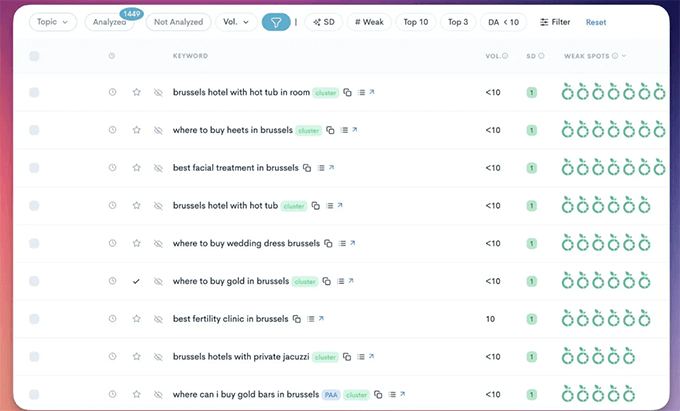Viewport: 680px width, 411px height.
Task: Open the Vol. dropdown filter
Action: (x=236, y=22)
